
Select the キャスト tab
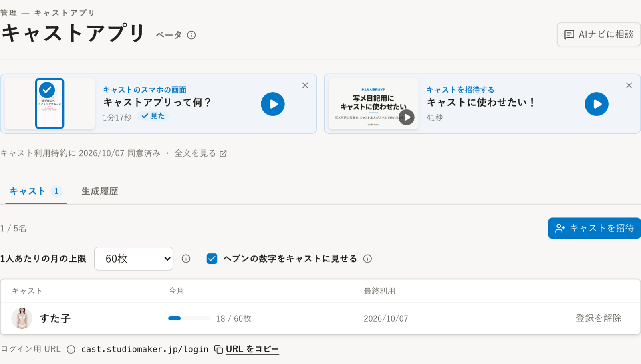(x=36, y=191)
